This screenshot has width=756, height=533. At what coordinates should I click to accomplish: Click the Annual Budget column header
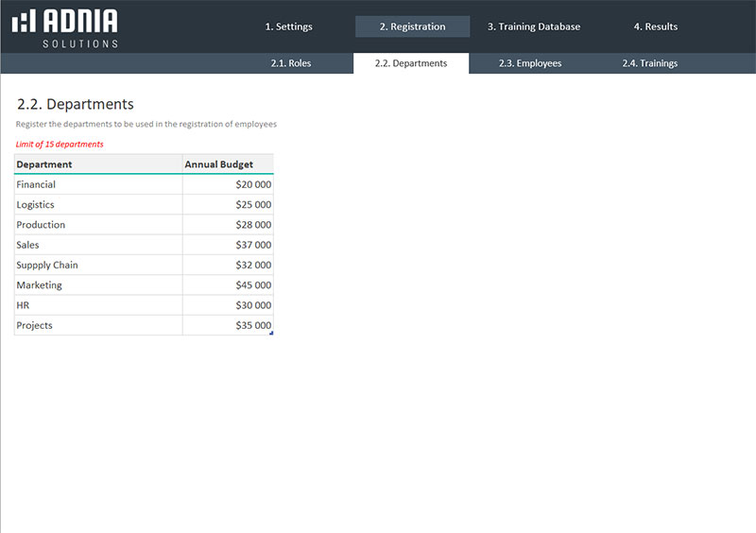[x=228, y=164]
